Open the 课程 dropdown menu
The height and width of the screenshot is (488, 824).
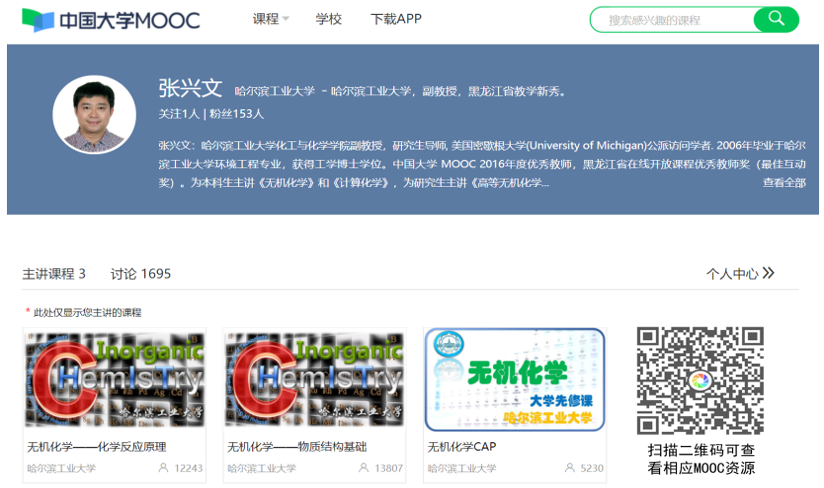coord(271,19)
